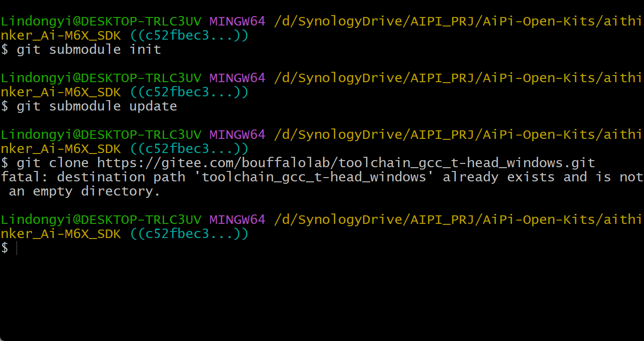Click Lindongyi@DESKTOP-TRLC3UV directly above the git clone command prompt
The image size is (644, 341).
pyautogui.click(x=101, y=135)
